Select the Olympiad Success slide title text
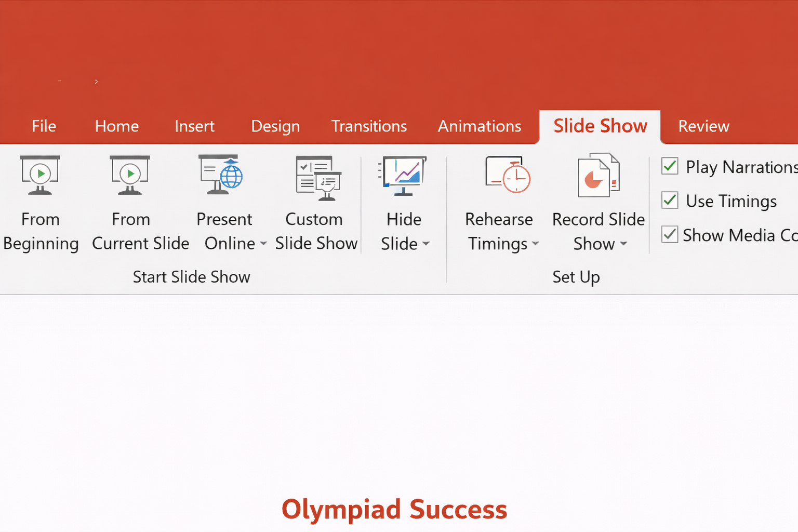 click(394, 509)
